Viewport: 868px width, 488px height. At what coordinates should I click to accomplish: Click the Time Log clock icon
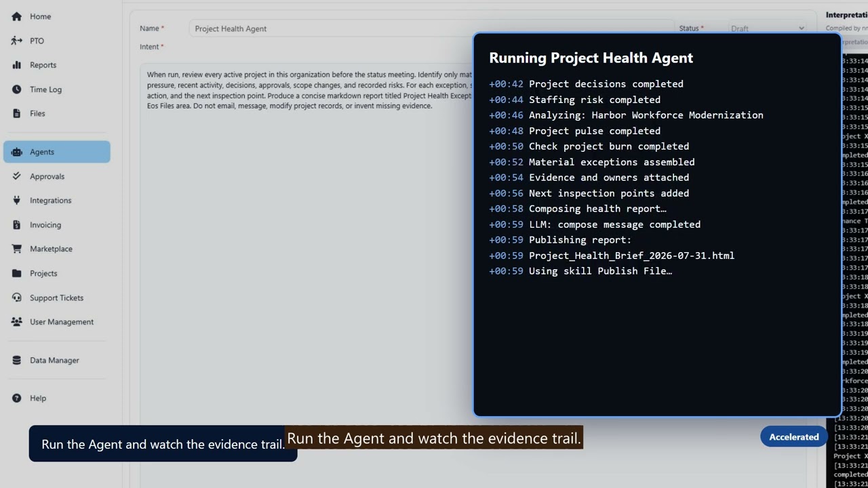click(16, 89)
